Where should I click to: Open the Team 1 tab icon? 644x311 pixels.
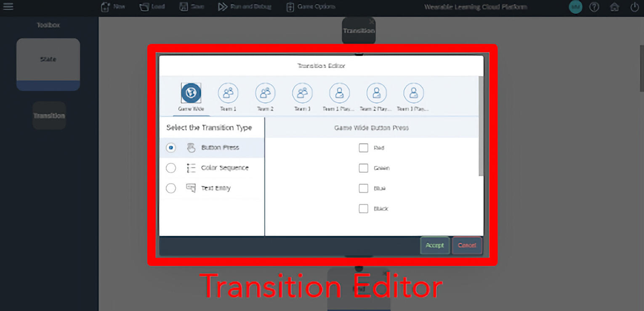228,94
